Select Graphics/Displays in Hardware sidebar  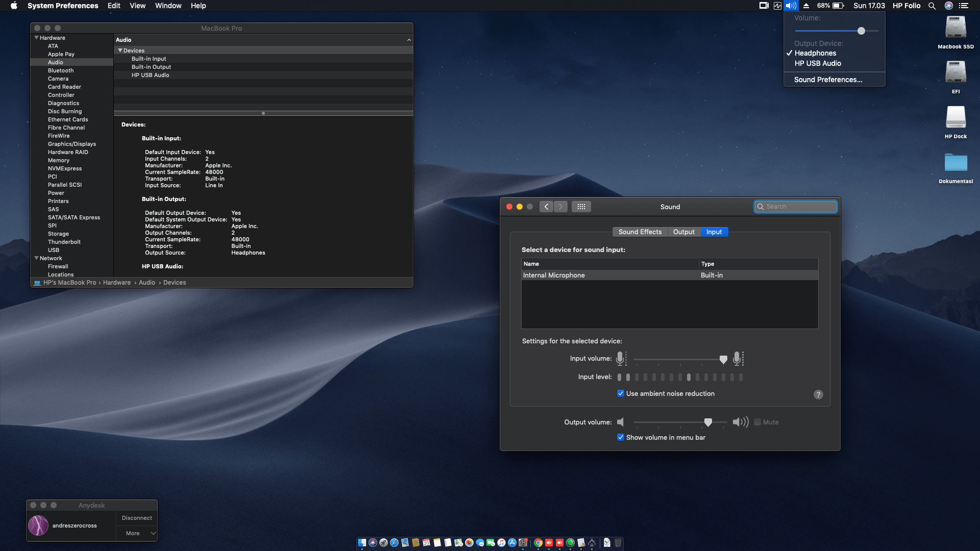[x=72, y=144]
